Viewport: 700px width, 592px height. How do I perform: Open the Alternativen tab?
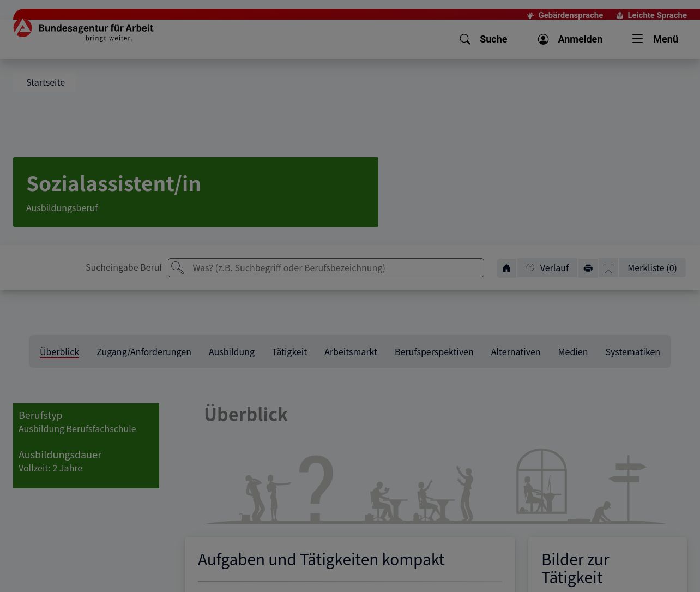516,352
